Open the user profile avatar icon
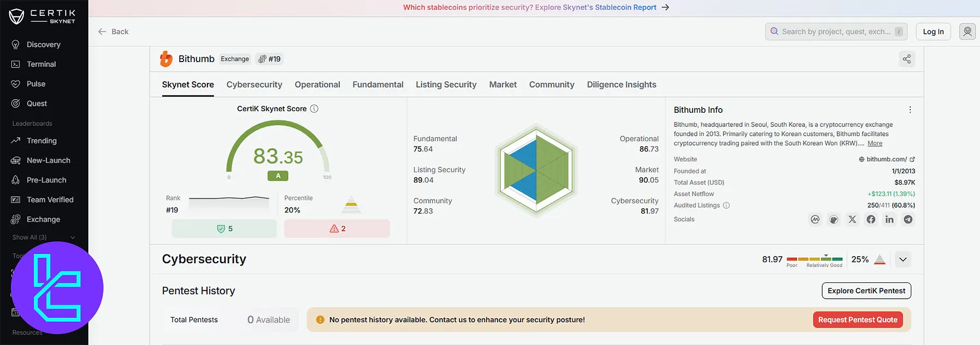Viewport: 980px width, 345px height. pos(967,32)
